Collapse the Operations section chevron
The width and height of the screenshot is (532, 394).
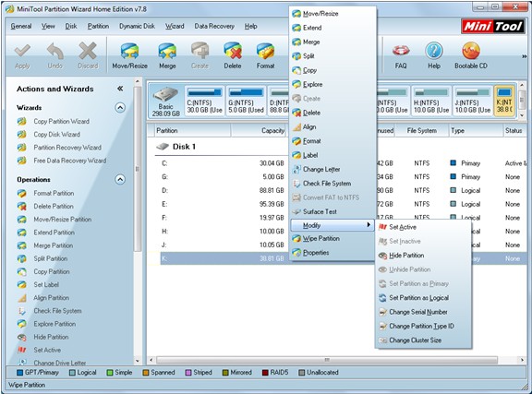(120, 179)
